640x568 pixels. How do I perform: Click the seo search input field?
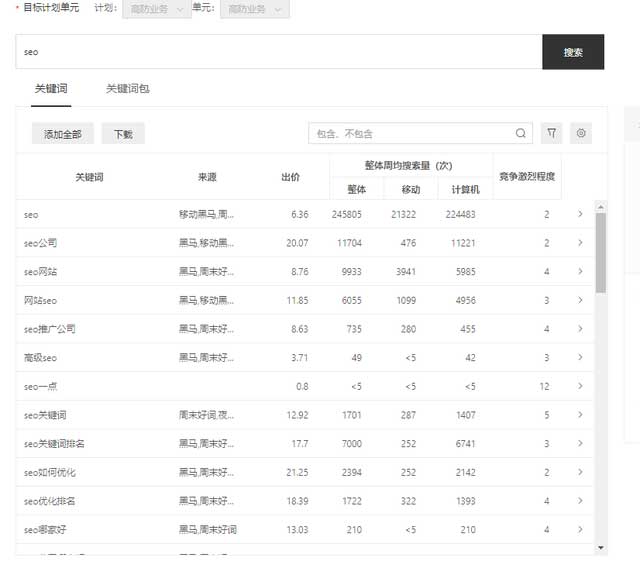click(278, 52)
